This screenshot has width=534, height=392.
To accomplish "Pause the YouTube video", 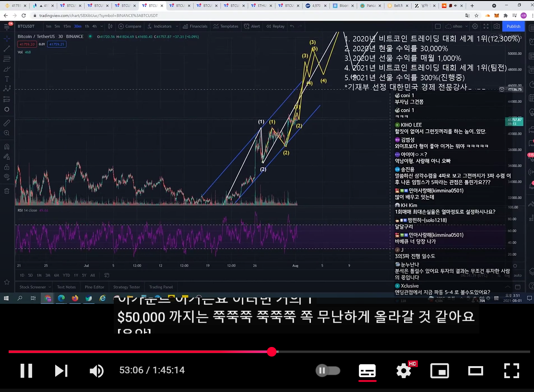I will (x=26, y=370).
